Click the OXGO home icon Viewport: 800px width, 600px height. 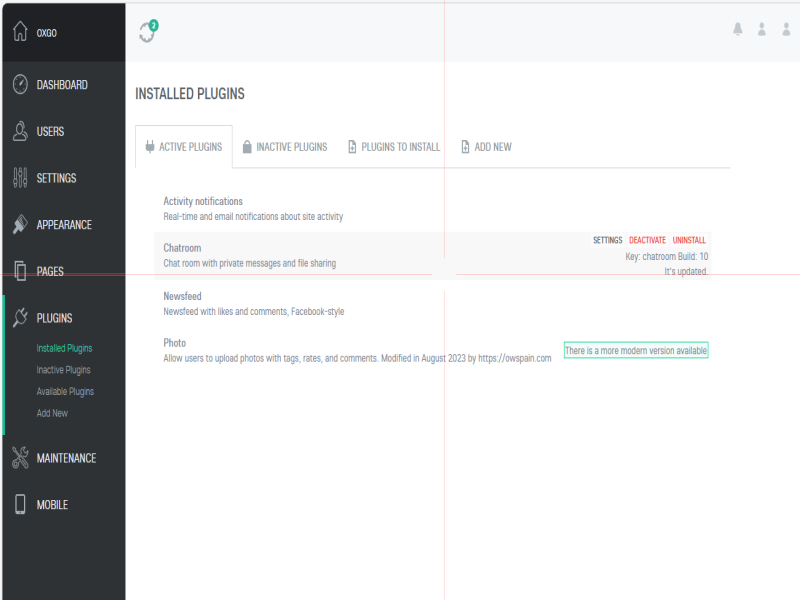(x=20, y=32)
